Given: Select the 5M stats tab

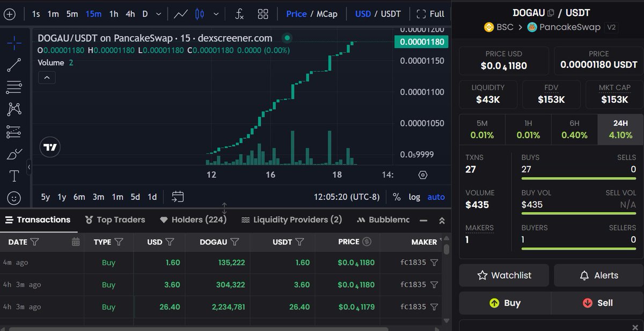Looking at the screenshot, I should coord(482,129).
